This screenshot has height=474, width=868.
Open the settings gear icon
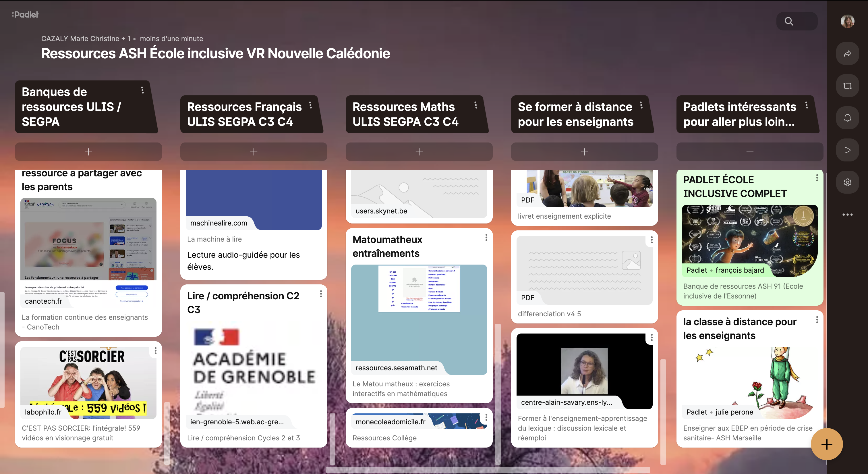(x=847, y=182)
